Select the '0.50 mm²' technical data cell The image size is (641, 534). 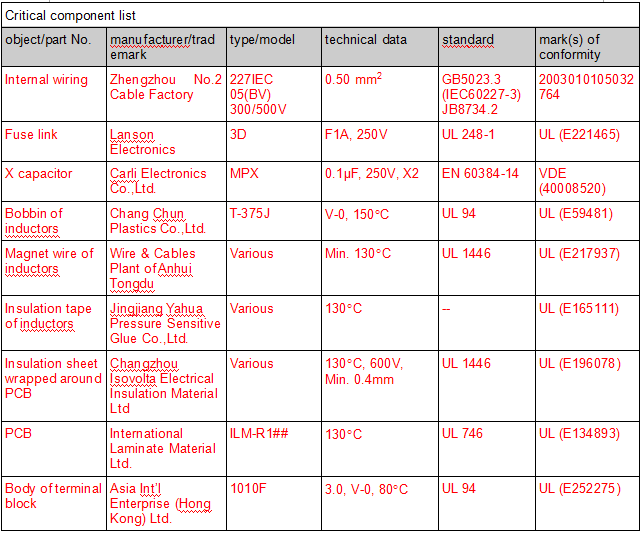pos(380,94)
